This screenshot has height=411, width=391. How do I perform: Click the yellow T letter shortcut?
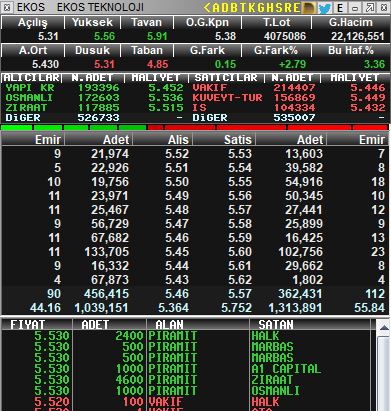(x=243, y=7)
